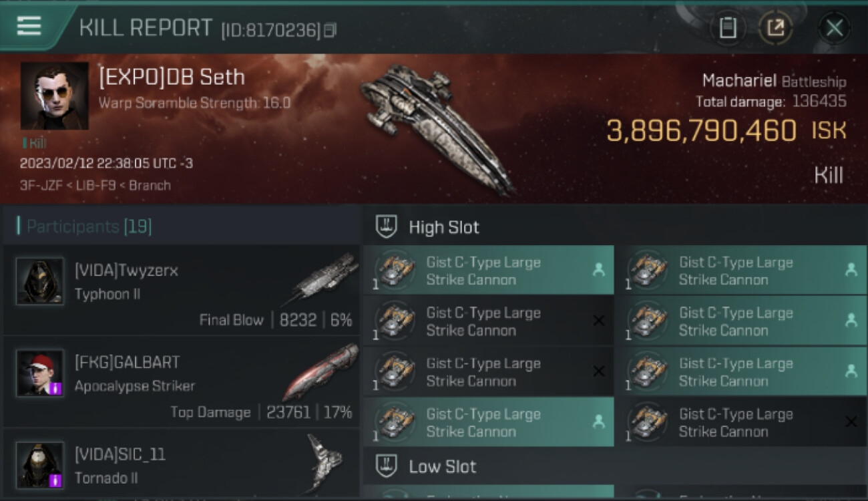Close the Kill Report window

pyautogui.click(x=834, y=28)
